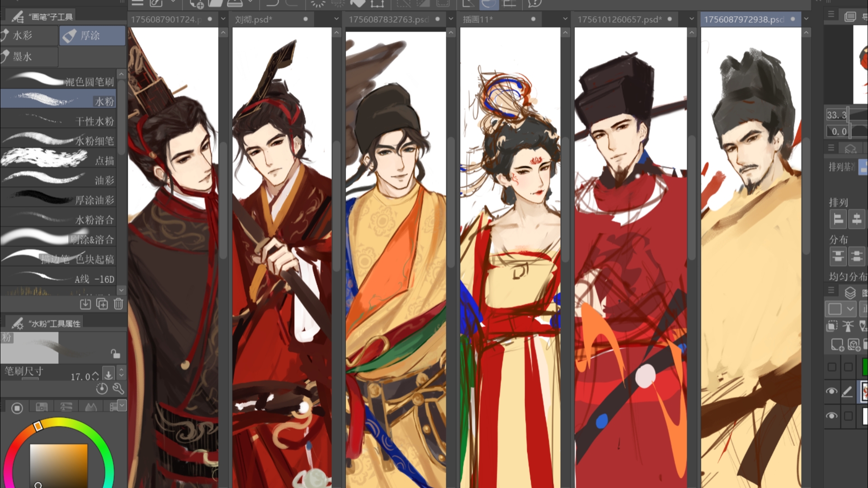This screenshot has height=488, width=868.
Task: Align horizontal centers under 排列
Action: point(857,220)
